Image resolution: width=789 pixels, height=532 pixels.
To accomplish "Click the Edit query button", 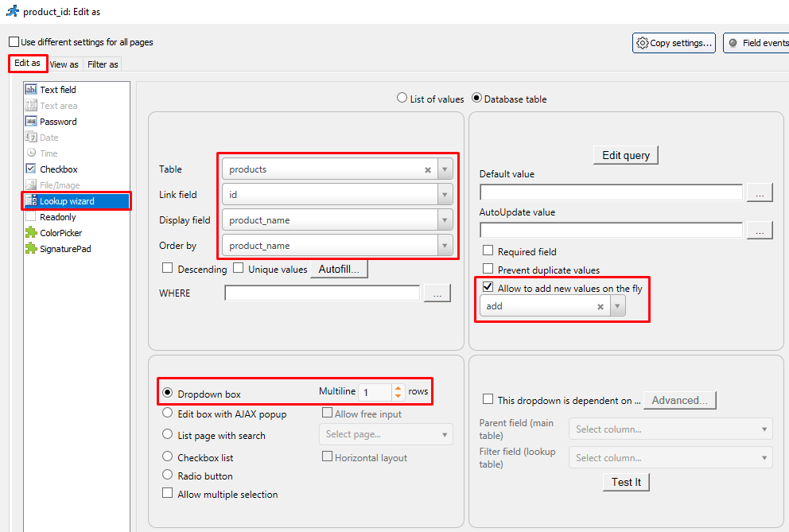I will [x=625, y=155].
